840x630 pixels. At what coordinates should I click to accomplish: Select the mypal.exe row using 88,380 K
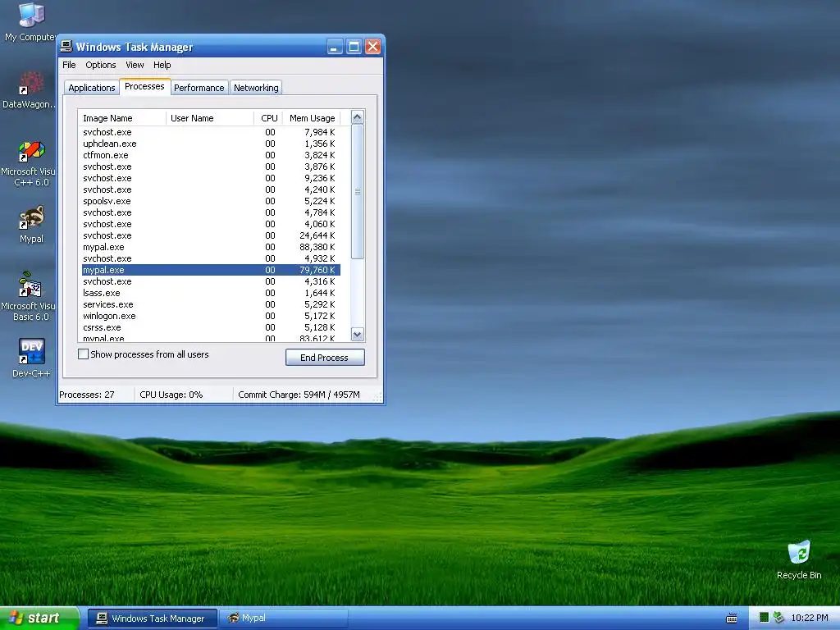pyautogui.click(x=211, y=247)
